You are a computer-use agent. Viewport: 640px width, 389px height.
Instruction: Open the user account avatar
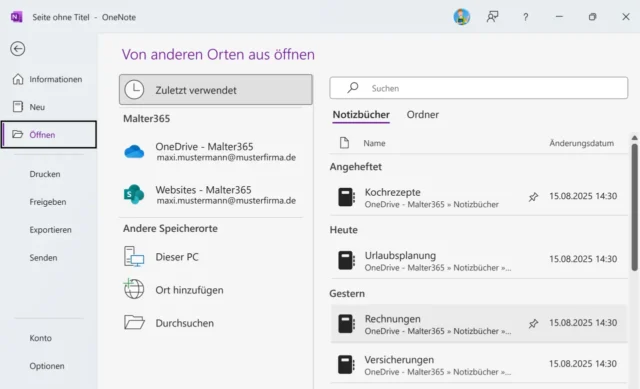462,17
